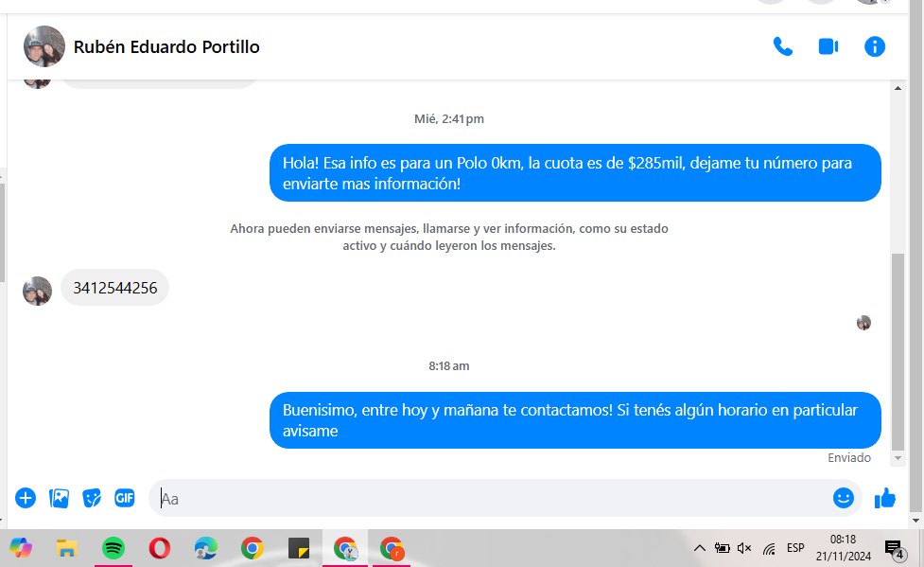Click the Buenisimo contact message bubble

tap(575, 420)
